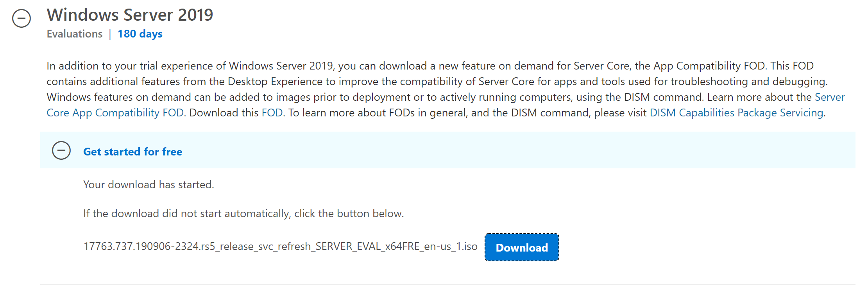Click 'Your download has started.' text
Viewport: 868px width, 291px height.
coord(149,184)
